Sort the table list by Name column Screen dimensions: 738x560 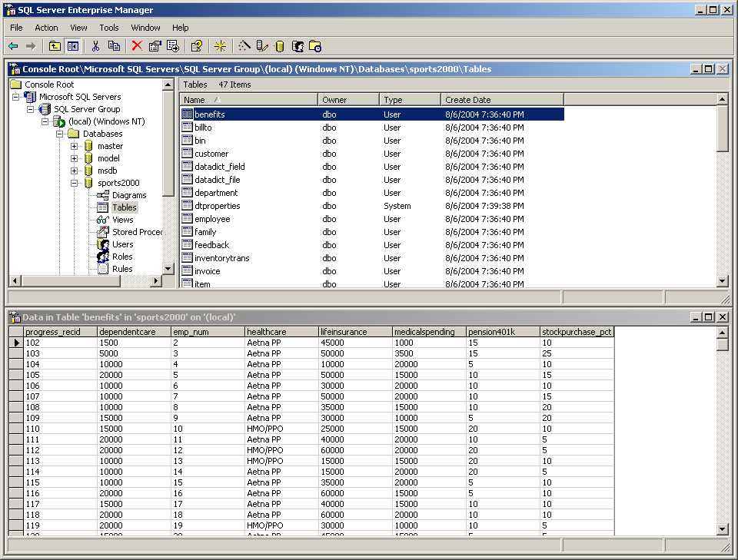(249, 100)
